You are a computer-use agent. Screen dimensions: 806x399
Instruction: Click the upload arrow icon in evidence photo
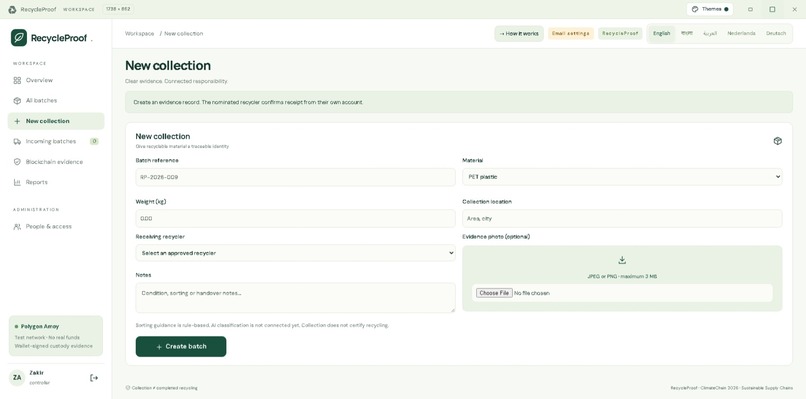(x=622, y=260)
